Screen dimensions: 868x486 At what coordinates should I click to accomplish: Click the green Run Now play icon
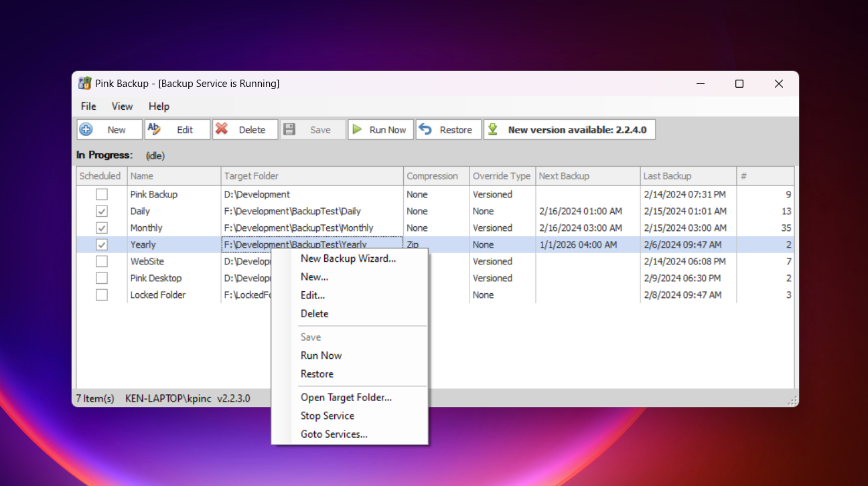click(358, 129)
